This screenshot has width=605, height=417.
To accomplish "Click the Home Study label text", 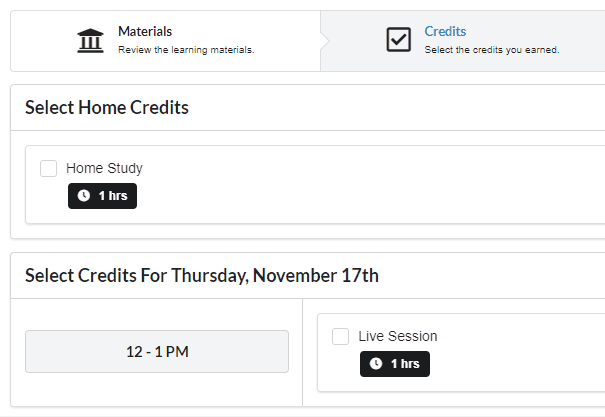I will pyautogui.click(x=104, y=168).
